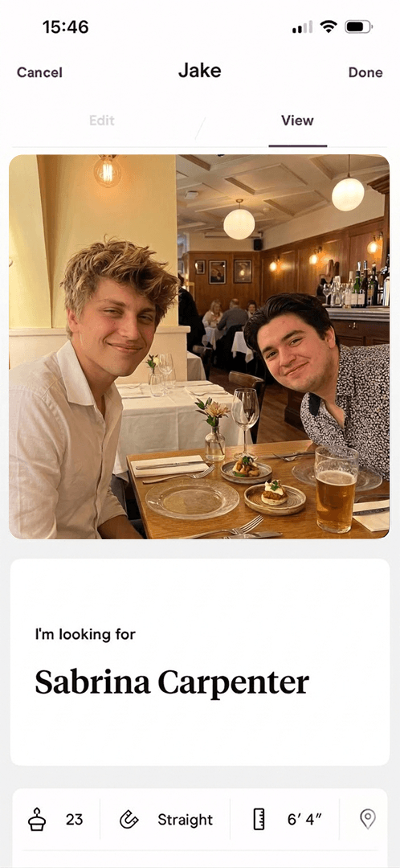Tap the cellular signal bars icon
The image size is (400, 868).
[302, 27]
